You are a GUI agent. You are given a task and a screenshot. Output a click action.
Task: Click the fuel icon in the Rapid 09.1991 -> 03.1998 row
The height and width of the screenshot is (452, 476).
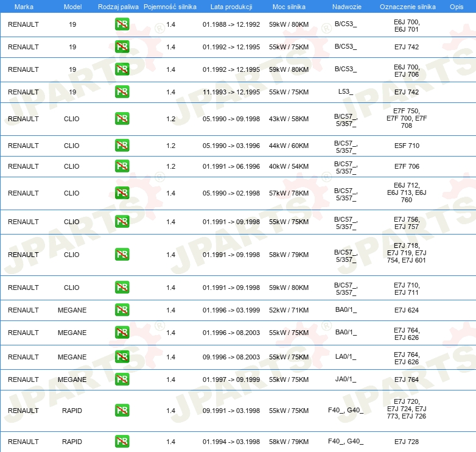coord(122,410)
